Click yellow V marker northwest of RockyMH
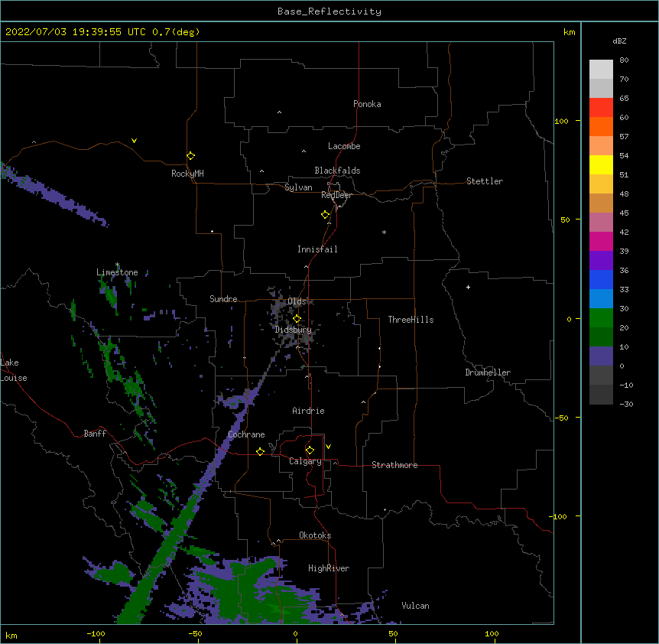This screenshot has height=644, width=659. [x=134, y=141]
